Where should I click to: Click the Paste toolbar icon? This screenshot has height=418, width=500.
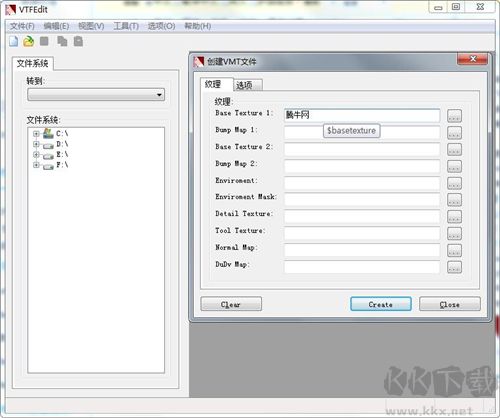tap(78, 41)
